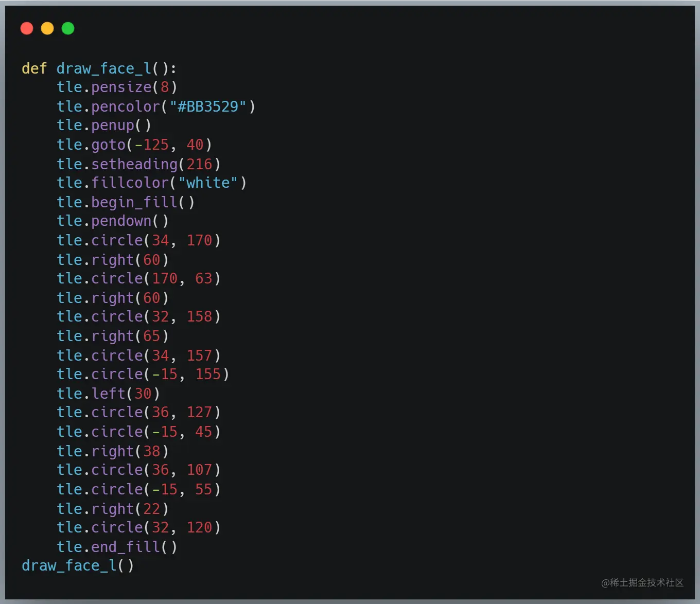
Task: Click the 'tle.pendown()' line
Action: click(113, 221)
